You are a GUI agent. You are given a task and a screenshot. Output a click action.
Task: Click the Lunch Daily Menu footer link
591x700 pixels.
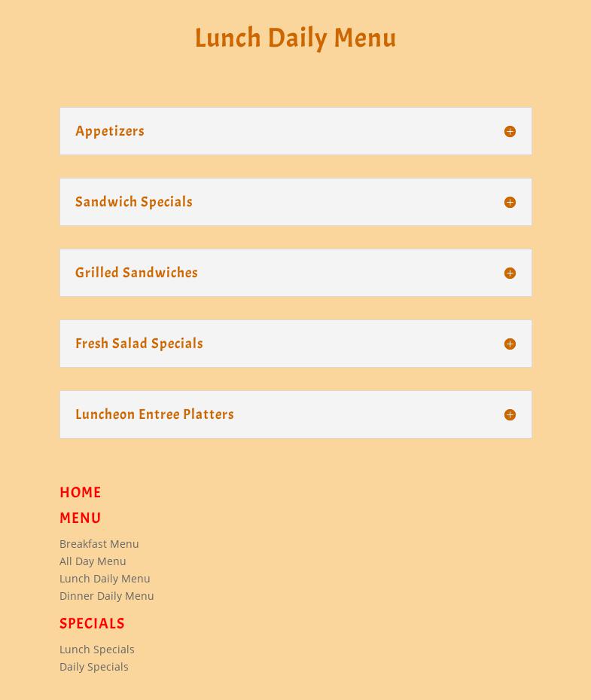(x=105, y=579)
